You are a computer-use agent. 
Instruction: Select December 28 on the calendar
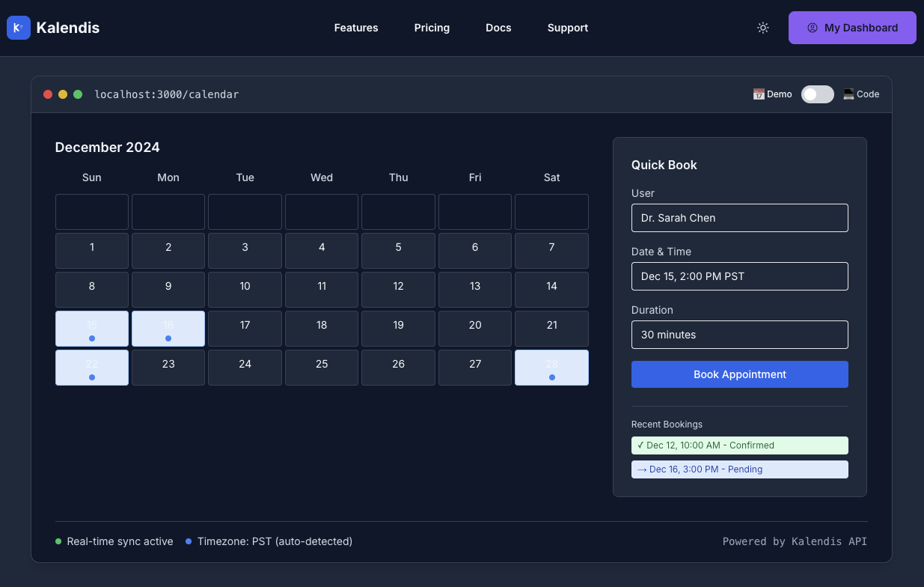[x=551, y=367]
